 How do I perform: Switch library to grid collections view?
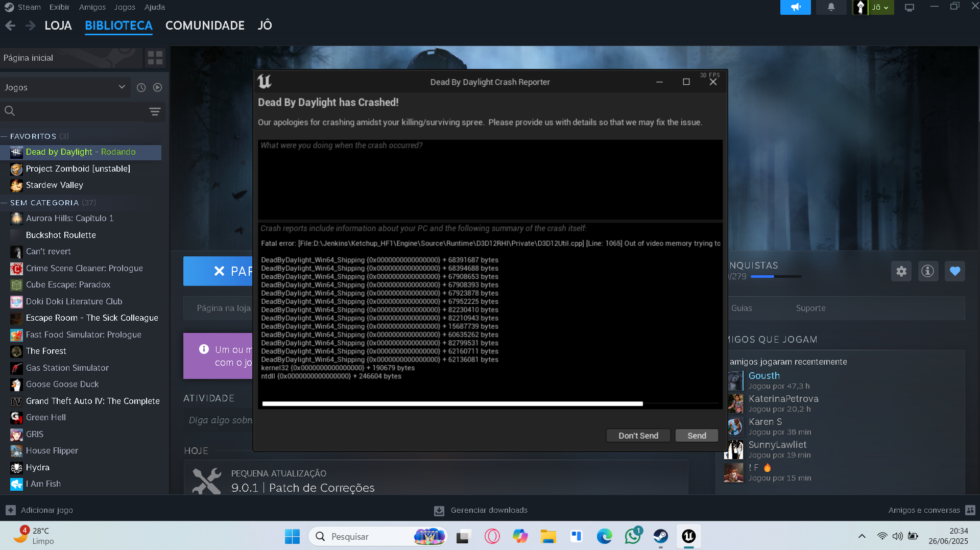coord(155,58)
